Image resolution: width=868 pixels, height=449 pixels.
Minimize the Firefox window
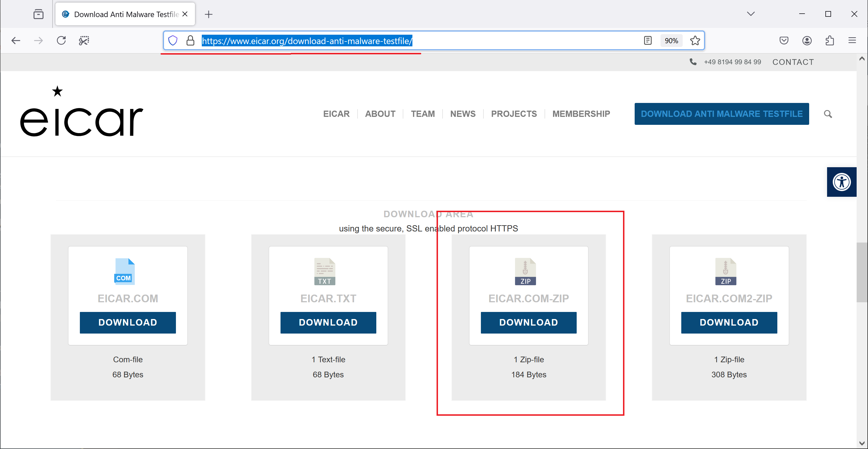802,14
